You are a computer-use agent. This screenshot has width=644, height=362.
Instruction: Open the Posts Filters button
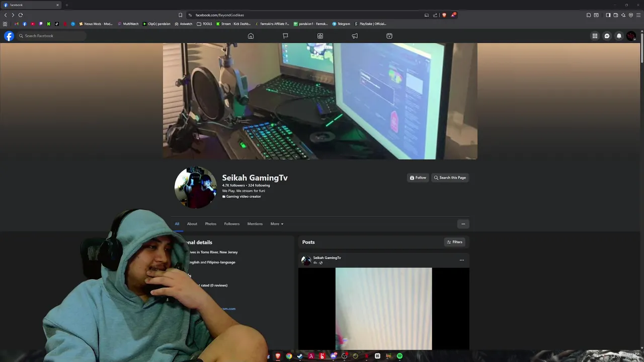point(454,242)
